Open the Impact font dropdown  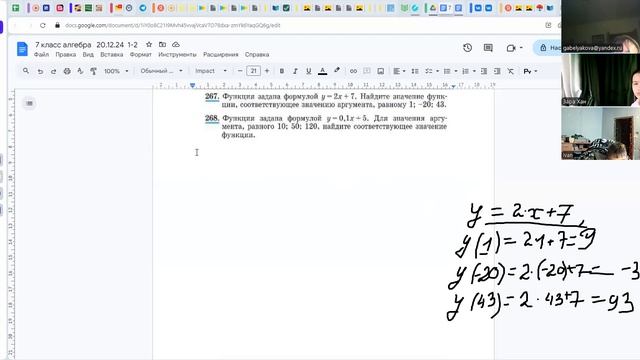tap(211, 71)
